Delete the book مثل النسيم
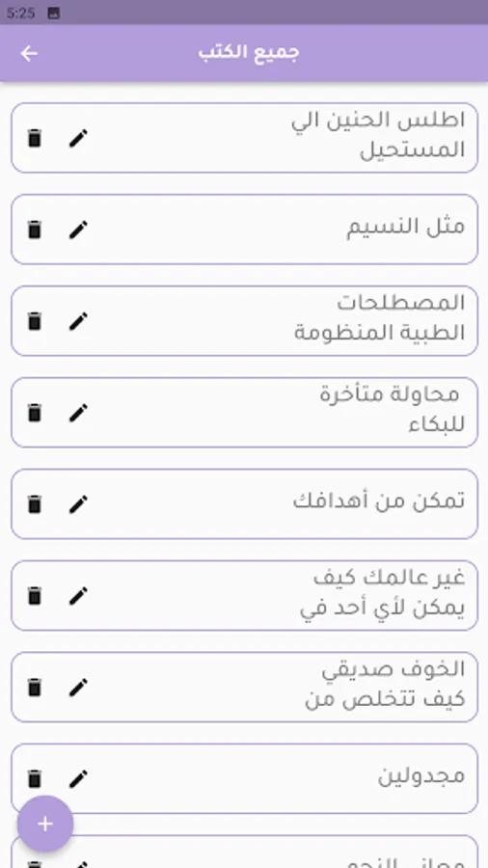Screen dimensions: 488x868 (x=35, y=230)
